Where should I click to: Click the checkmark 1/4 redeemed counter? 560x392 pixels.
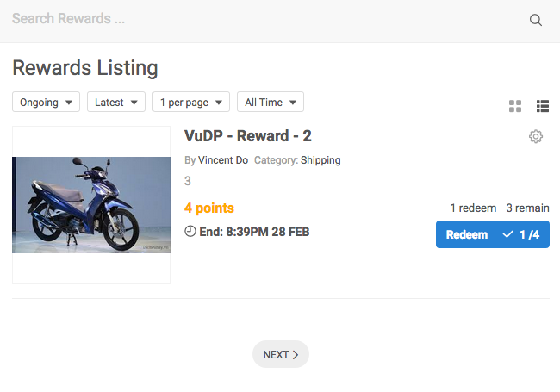click(x=522, y=234)
